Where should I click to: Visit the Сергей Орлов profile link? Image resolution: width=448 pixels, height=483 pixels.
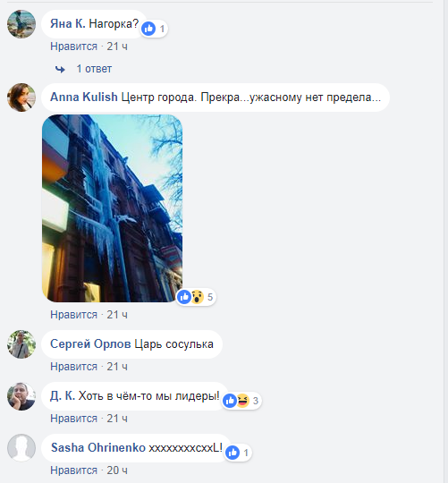90,344
